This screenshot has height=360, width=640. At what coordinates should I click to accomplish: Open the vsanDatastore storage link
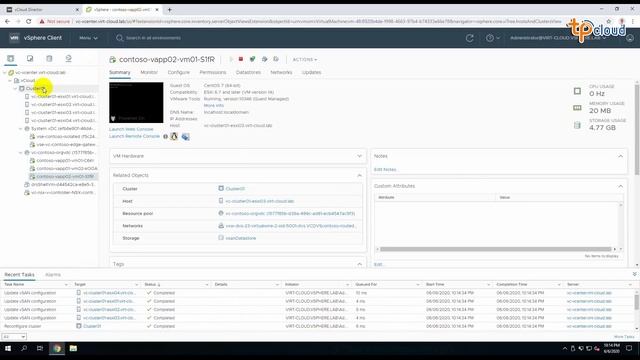pos(241,238)
